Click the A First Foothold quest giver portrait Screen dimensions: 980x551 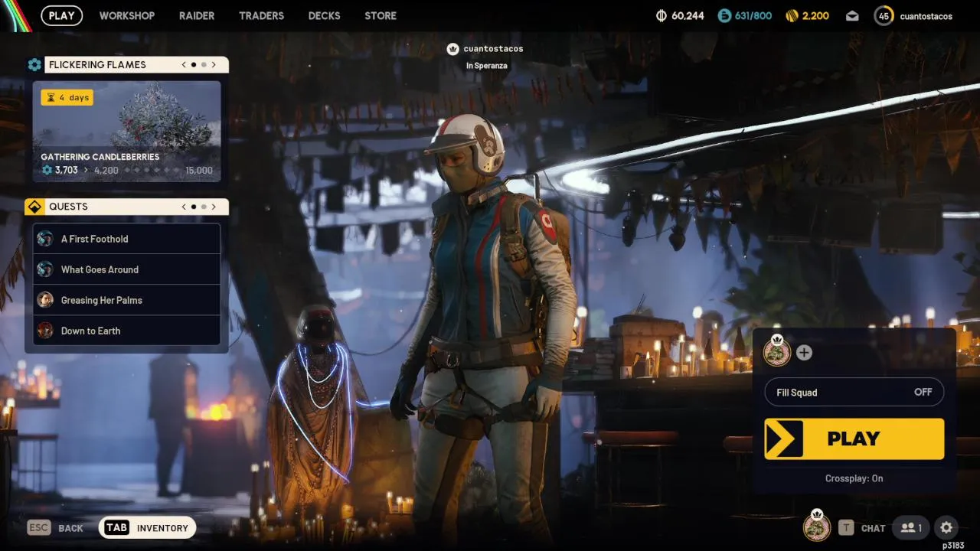click(45, 239)
